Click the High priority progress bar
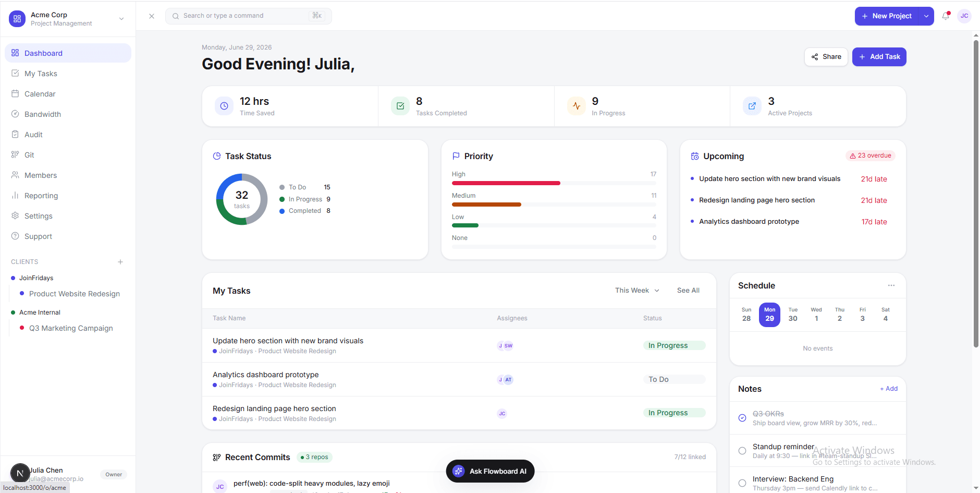 click(554, 183)
